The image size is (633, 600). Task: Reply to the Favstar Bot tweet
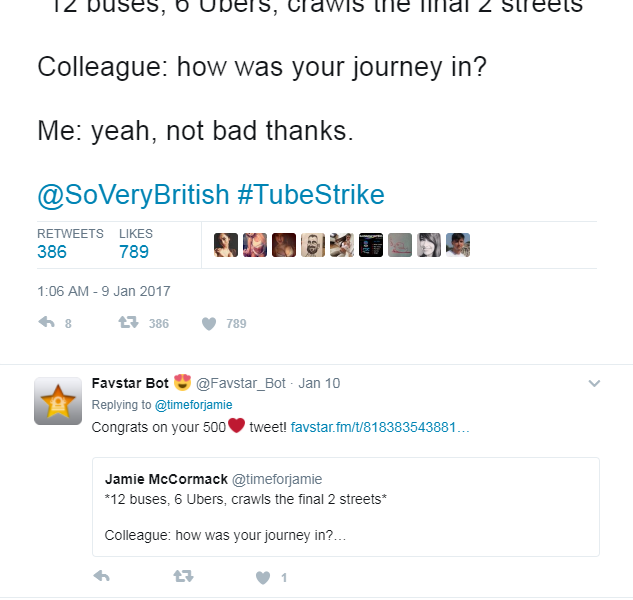tap(100, 577)
